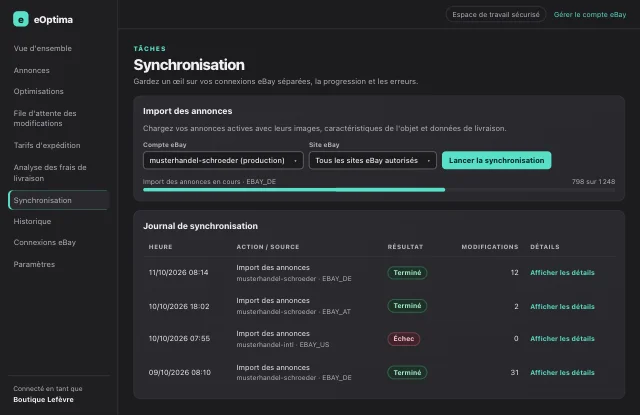Open the Historique page
Viewport: 640px width, 415px height.
coord(32,221)
